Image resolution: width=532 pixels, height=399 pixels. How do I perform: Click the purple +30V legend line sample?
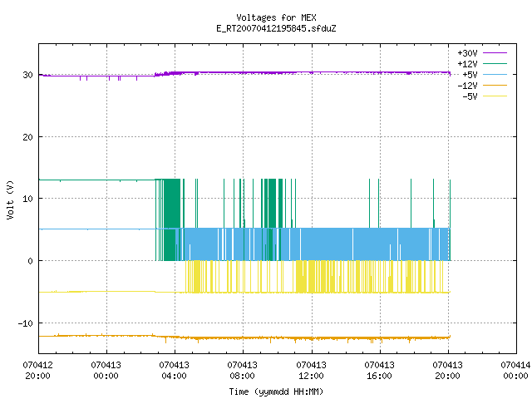[x=495, y=53]
